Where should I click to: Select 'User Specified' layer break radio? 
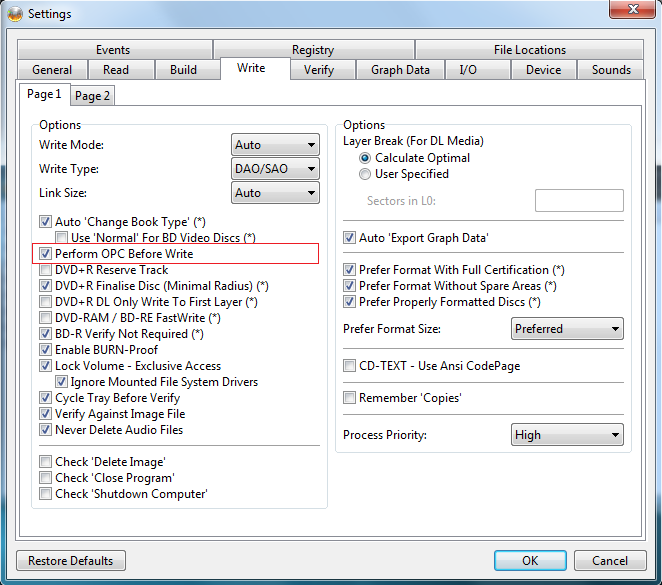[366, 174]
